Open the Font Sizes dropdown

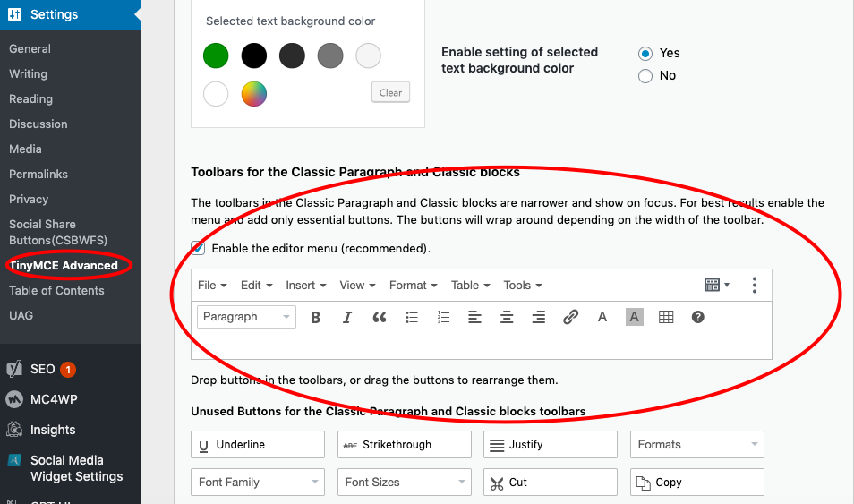[x=404, y=483]
